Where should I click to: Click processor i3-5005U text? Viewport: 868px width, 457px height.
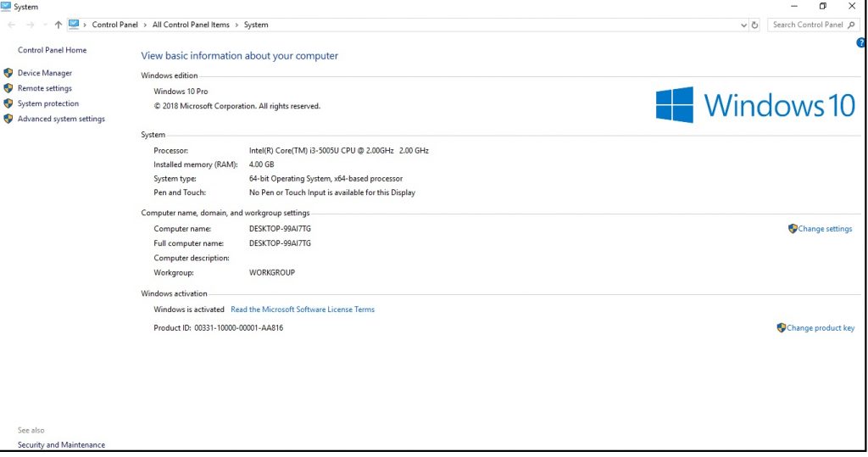click(x=339, y=151)
